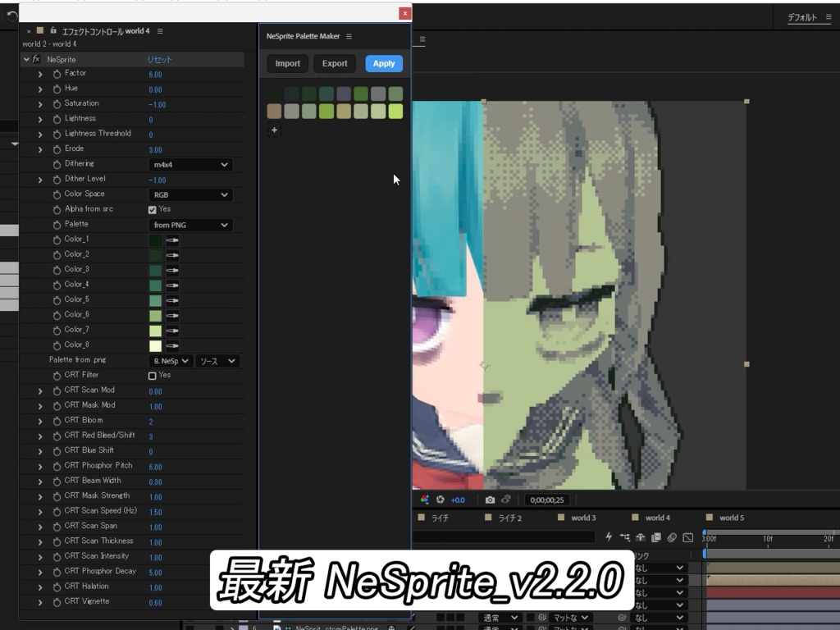Expand the Factor property
Viewport: 840px width, 630px height.
coord(40,74)
